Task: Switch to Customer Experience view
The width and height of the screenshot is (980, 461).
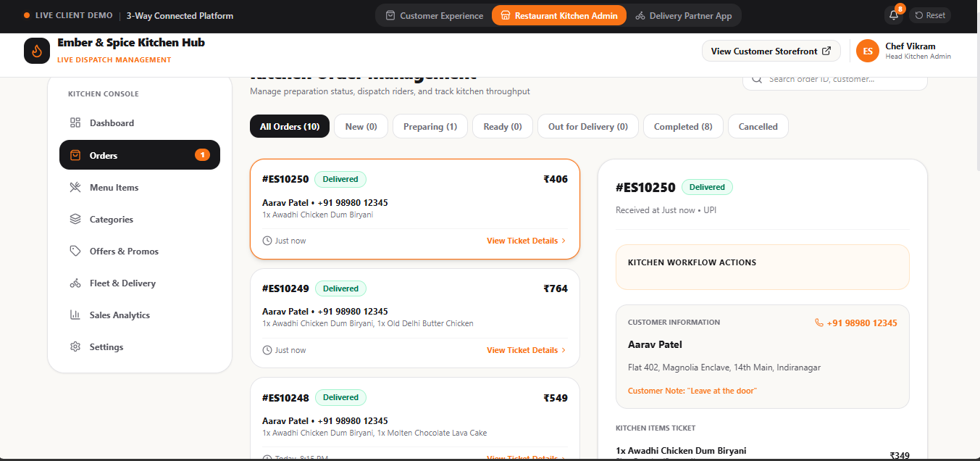Action: [x=434, y=15]
